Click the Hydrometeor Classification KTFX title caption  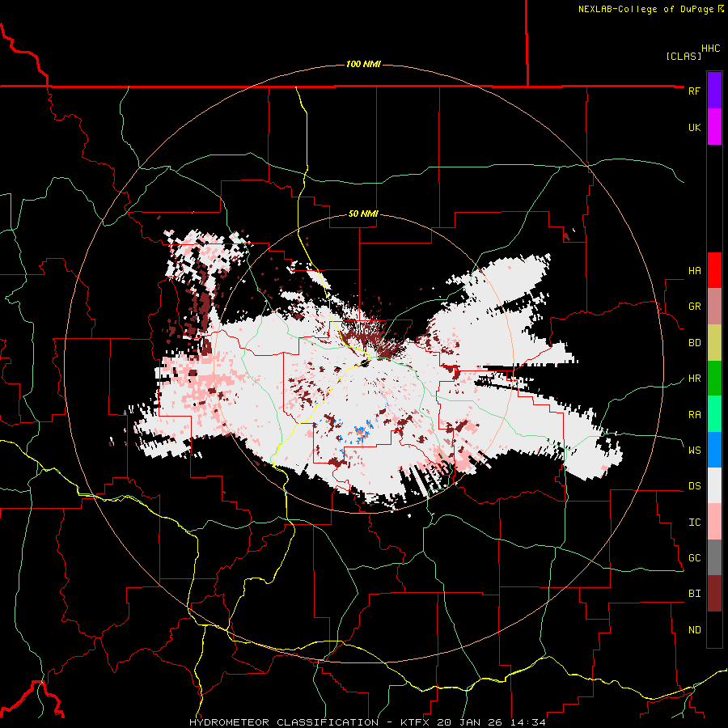point(367,722)
